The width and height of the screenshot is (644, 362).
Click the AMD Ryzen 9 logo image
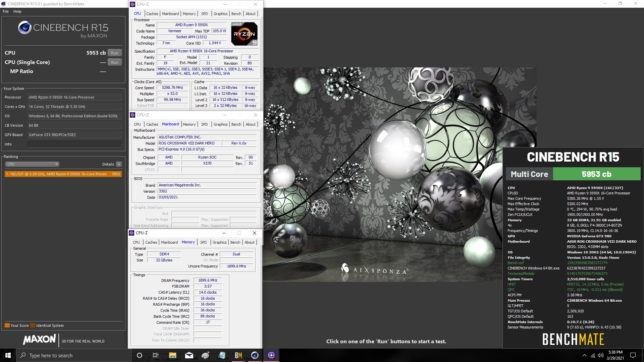point(244,34)
